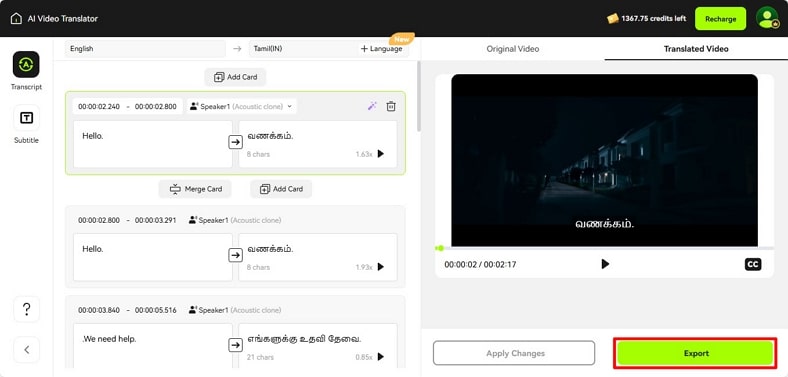The width and height of the screenshot is (788, 377).
Task: Click the green video playhead marker
Action: 441,248
